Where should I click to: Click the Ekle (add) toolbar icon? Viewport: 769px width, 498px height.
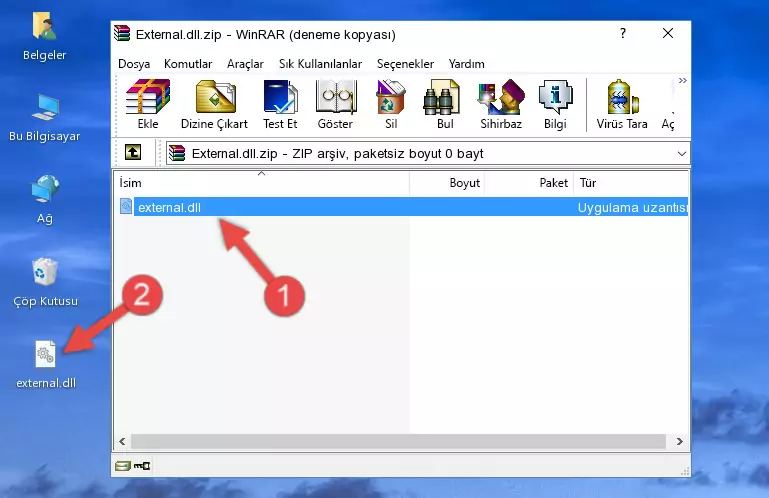tap(148, 104)
